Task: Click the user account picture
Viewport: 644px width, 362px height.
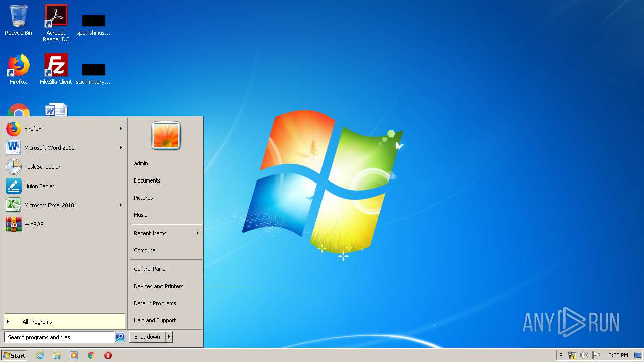Action: click(x=166, y=136)
